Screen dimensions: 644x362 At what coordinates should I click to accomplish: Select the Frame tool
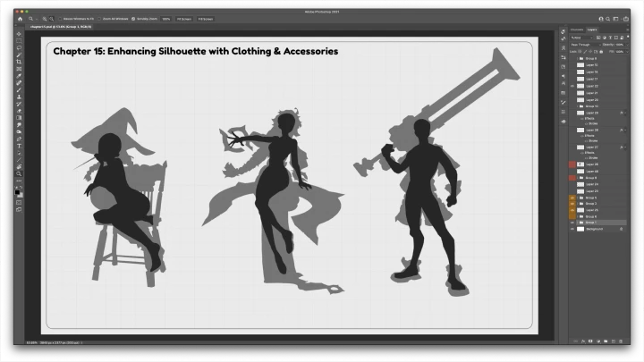(x=19, y=69)
